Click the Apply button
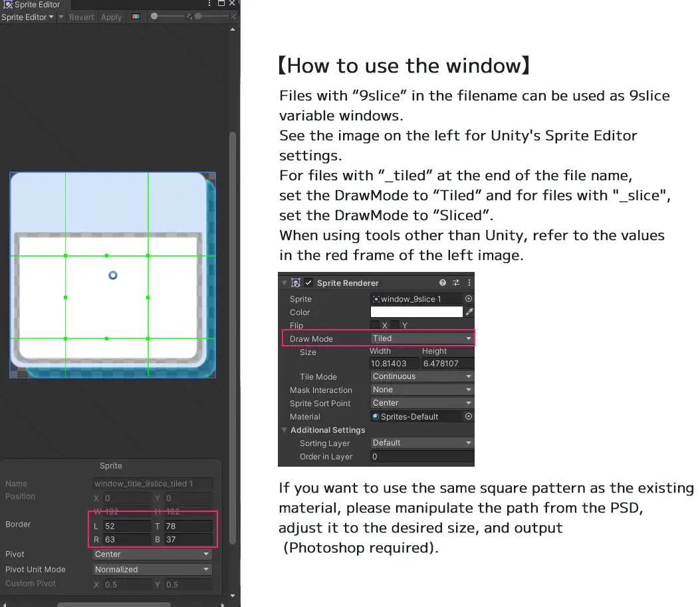 click(111, 17)
